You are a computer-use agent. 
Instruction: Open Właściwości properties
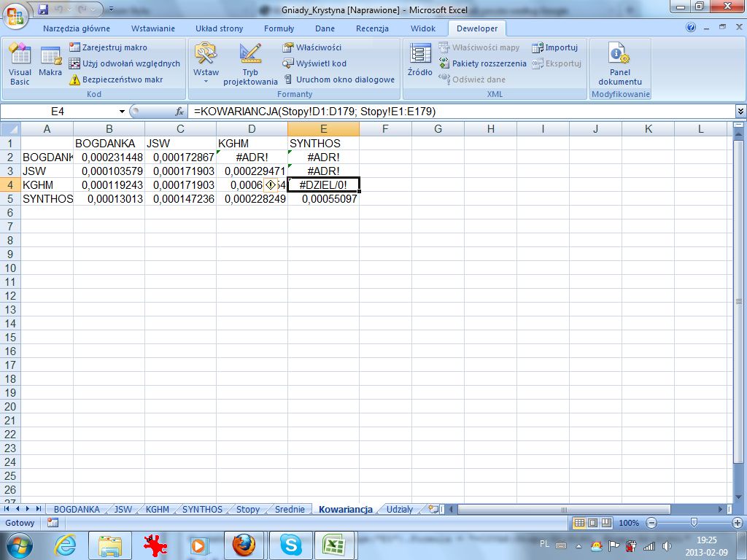coord(312,47)
